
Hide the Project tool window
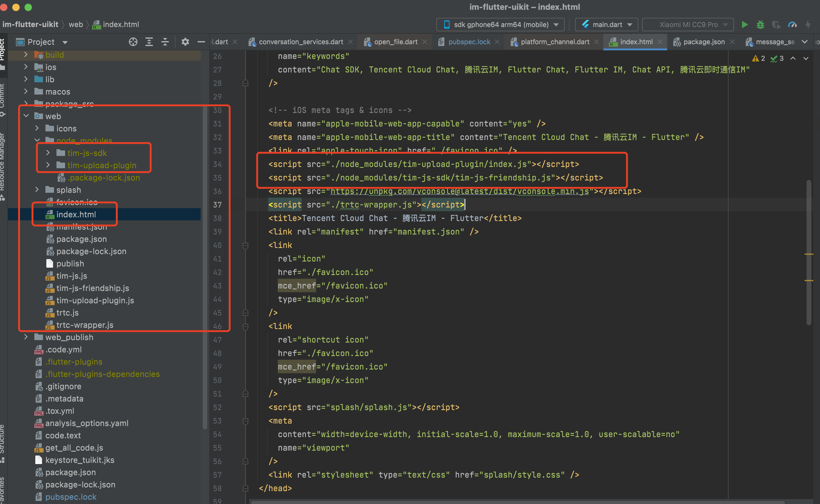(x=201, y=42)
